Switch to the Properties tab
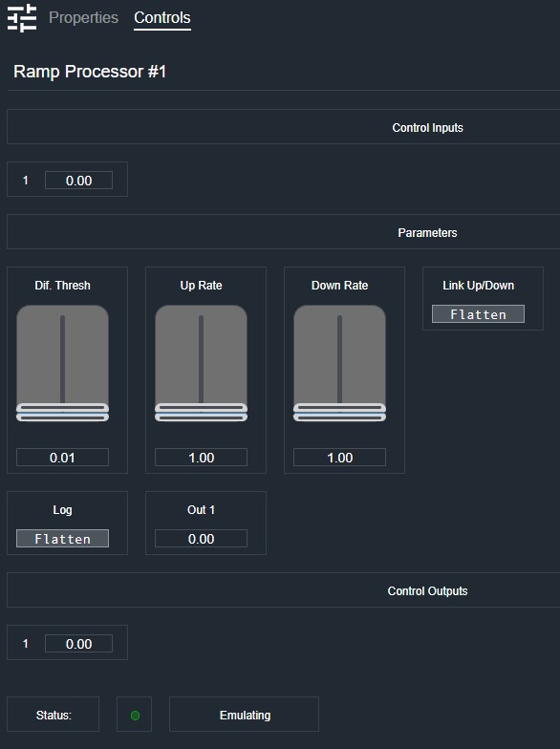Viewport: 560px width, 749px height. tap(83, 17)
